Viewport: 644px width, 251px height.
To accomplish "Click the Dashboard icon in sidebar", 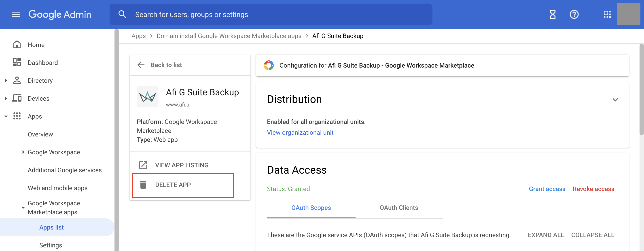I will click(x=17, y=62).
